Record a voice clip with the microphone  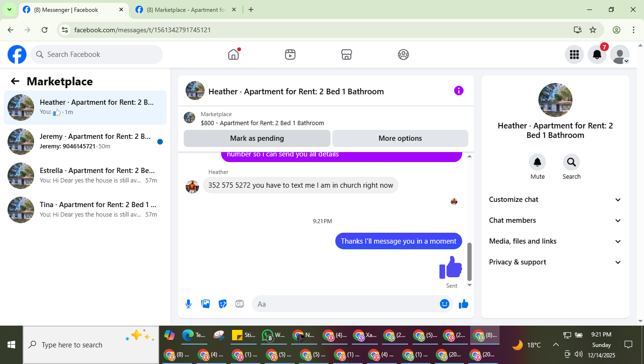[188, 304]
